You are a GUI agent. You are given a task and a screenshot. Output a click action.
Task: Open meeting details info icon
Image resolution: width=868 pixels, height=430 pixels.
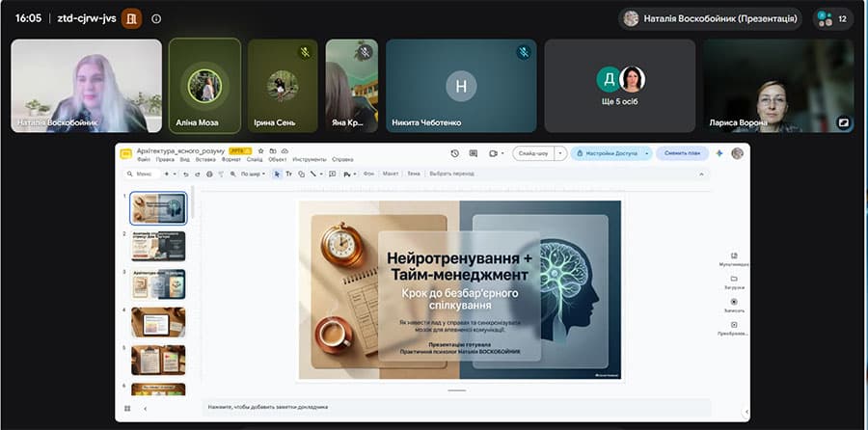coord(156,19)
